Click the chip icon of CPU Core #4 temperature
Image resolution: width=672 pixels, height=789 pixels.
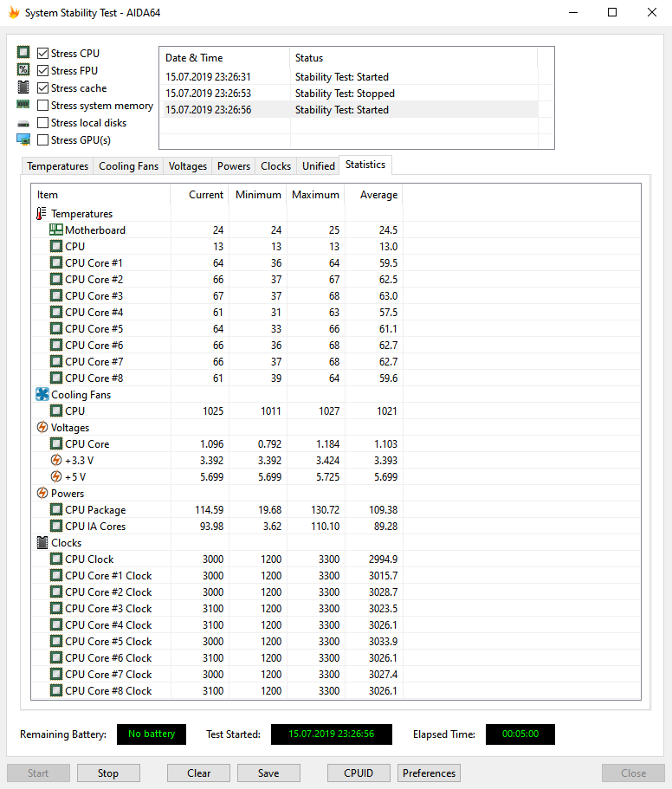point(55,312)
